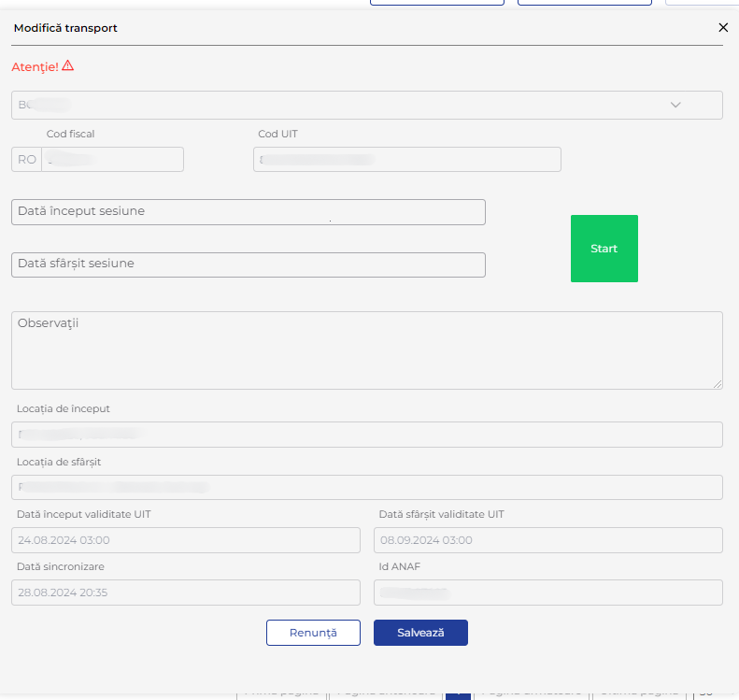Image resolution: width=739 pixels, height=700 pixels.
Task: Select the Cod UIT field
Action: pyautogui.click(x=406, y=160)
